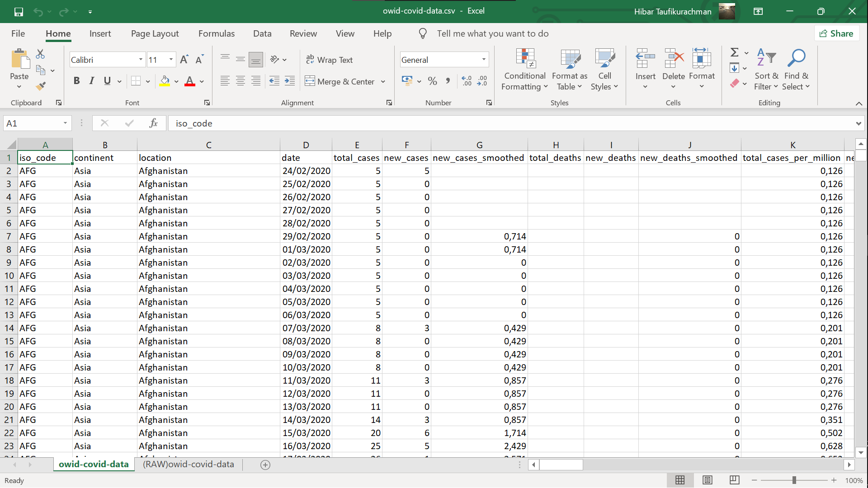This screenshot has width=868, height=488.
Task: Click the Tell me what you want field
Action: pos(492,33)
